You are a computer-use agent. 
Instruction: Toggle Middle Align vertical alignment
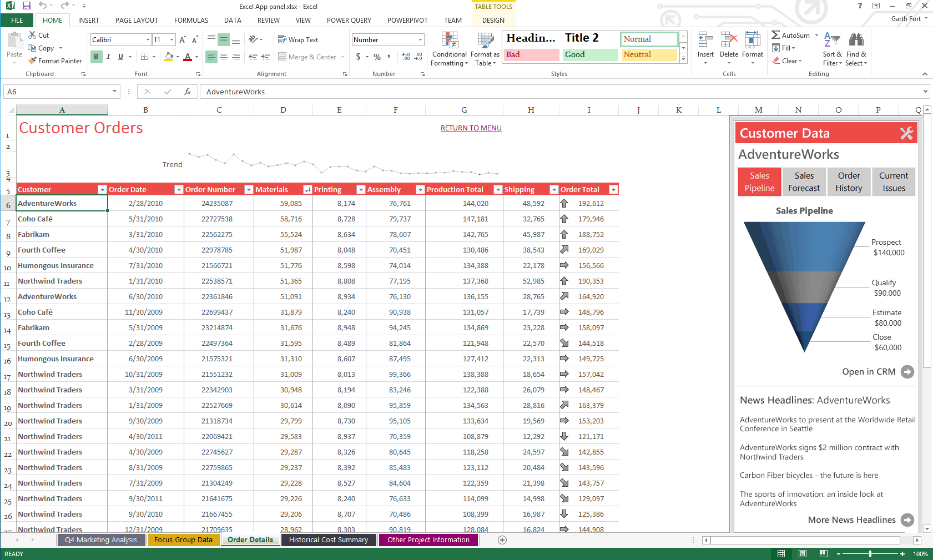click(x=224, y=39)
